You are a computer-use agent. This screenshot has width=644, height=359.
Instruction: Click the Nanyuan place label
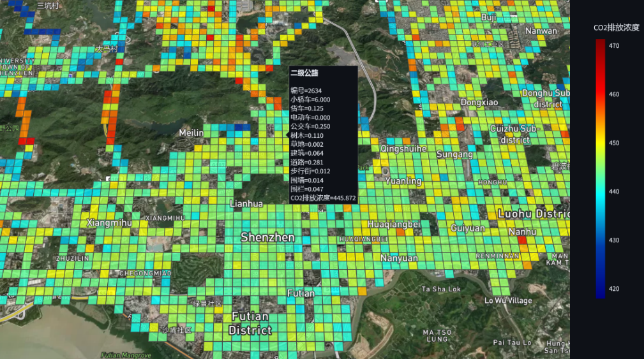399,258
